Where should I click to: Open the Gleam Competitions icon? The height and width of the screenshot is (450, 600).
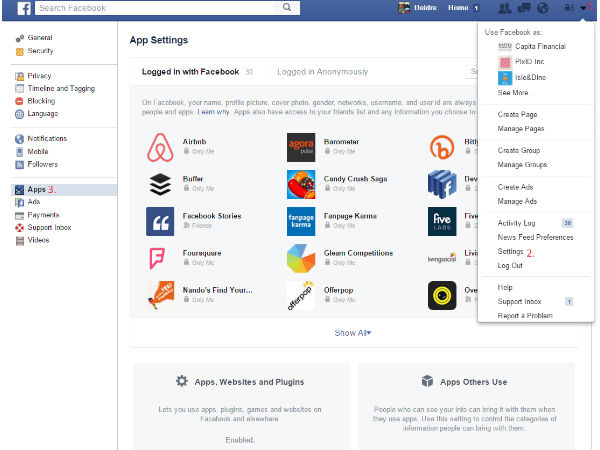click(x=301, y=258)
